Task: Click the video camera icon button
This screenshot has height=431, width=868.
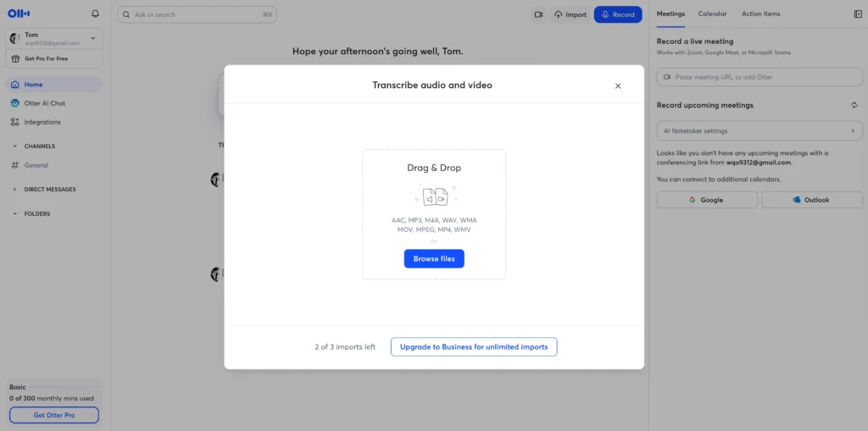Action: (x=538, y=15)
